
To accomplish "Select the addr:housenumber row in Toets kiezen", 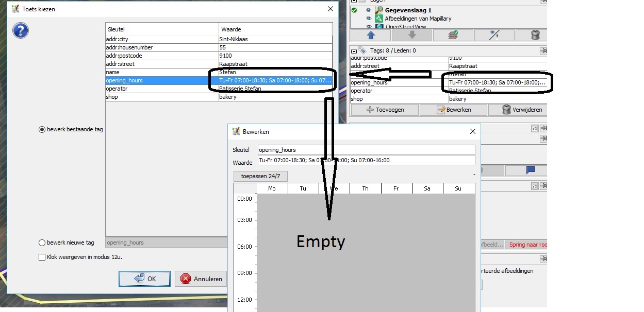I will 219,47.
